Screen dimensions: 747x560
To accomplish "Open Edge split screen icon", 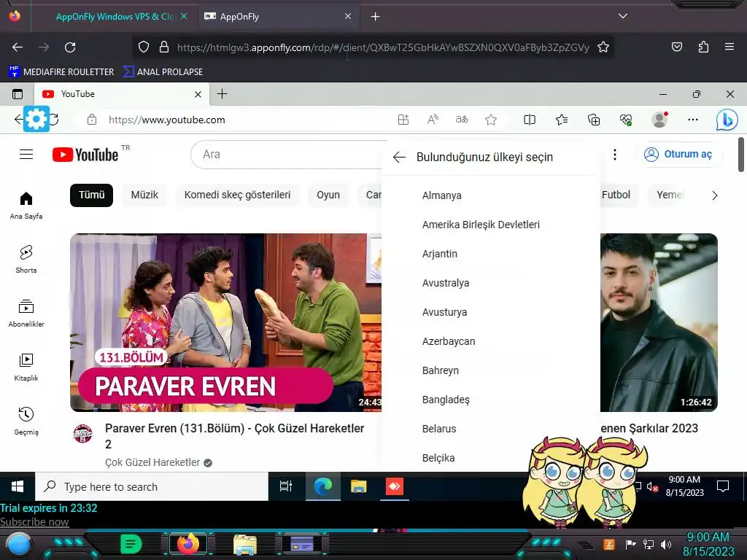I will pyautogui.click(x=530, y=120).
